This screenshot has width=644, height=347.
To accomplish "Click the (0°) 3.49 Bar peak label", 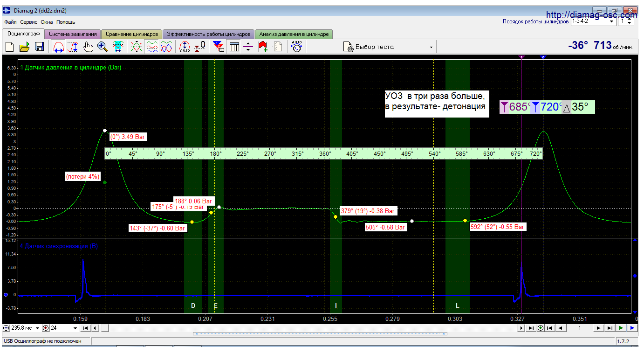I will click(128, 137).
